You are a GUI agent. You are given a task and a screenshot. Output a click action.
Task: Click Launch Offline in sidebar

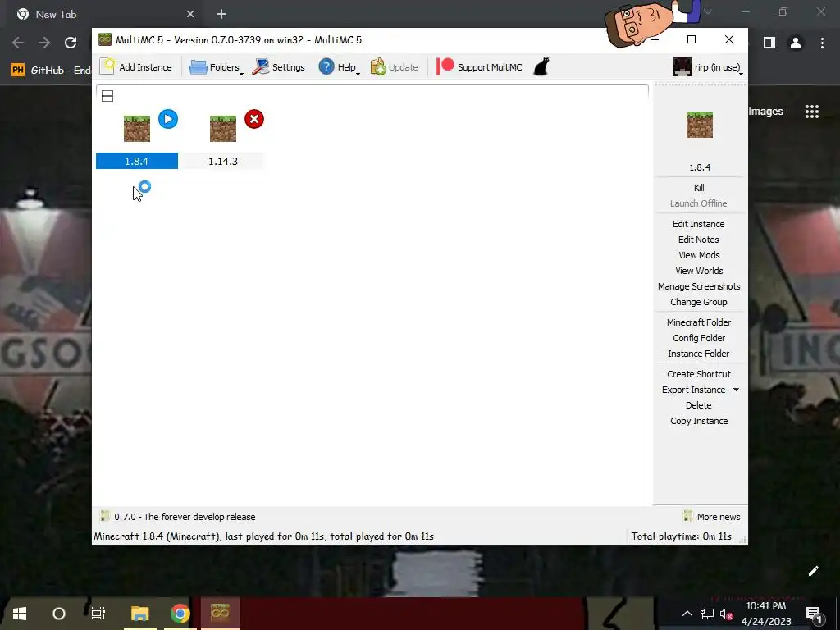699,203
